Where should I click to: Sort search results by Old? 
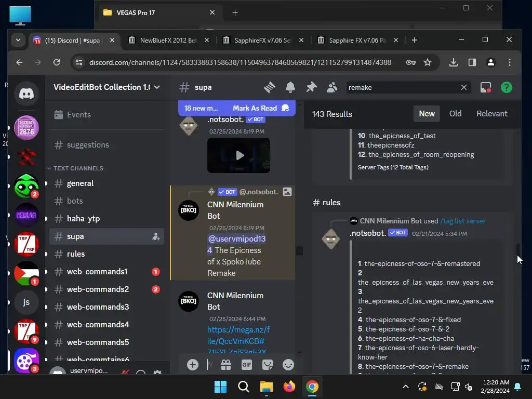coord(455,114)
